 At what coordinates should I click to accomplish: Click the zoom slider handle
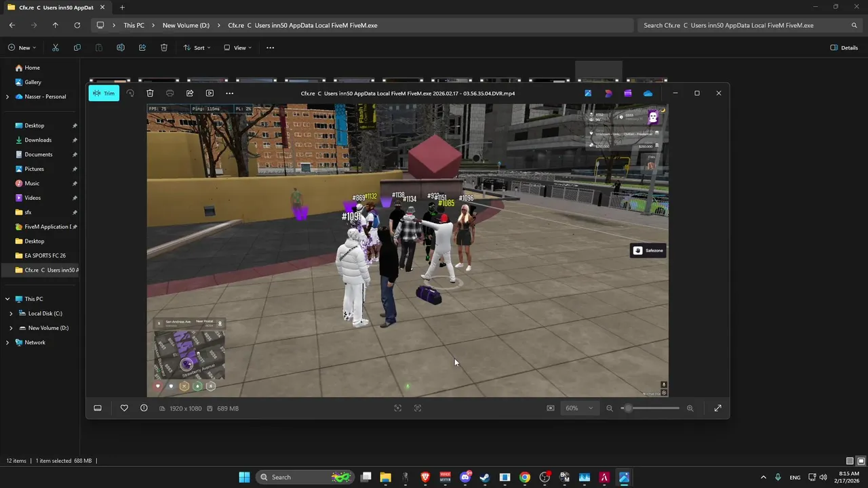pyautogui.click(x=628, y=408)
